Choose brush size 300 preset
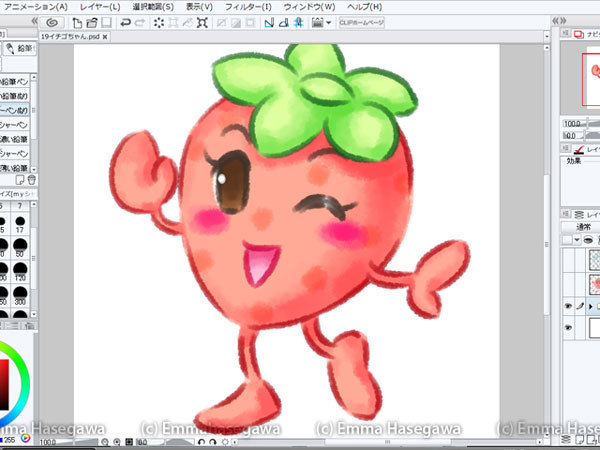Screen dimensions: 600x450 (20, 296)
